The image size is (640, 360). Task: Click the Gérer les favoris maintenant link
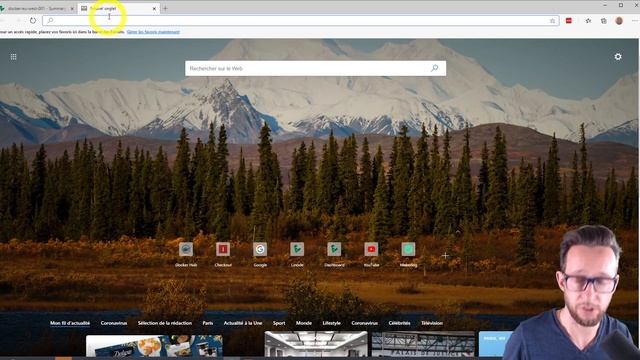click(x=153, y=32)
